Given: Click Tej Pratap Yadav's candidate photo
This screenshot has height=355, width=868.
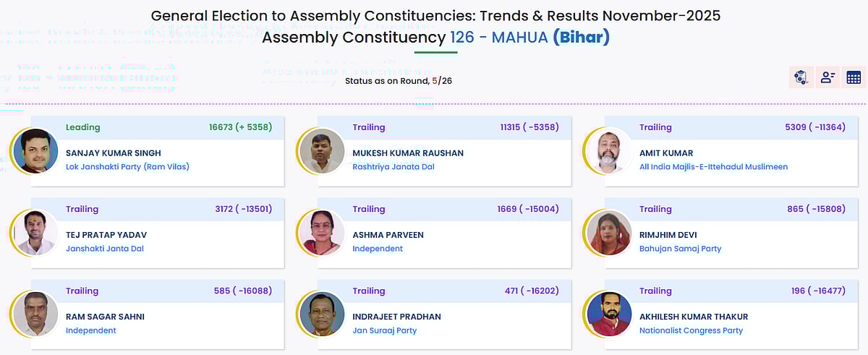Looking at the screenshot, I should coord(35,233).
